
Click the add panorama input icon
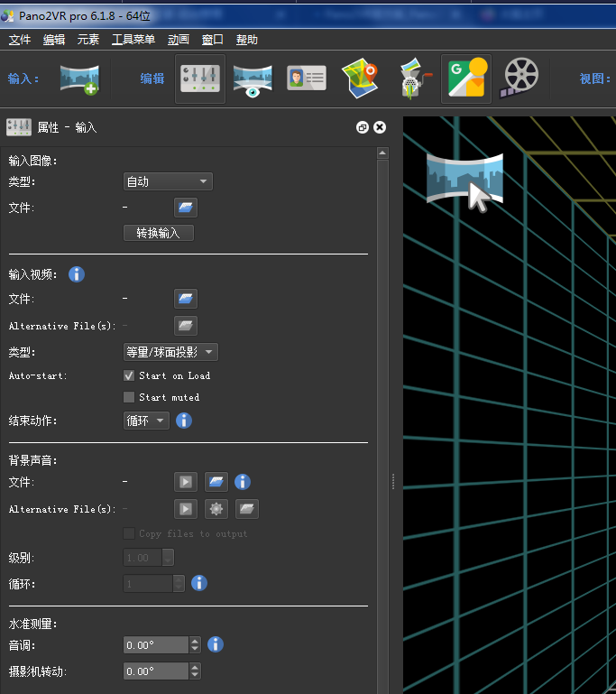click(79, 79)
